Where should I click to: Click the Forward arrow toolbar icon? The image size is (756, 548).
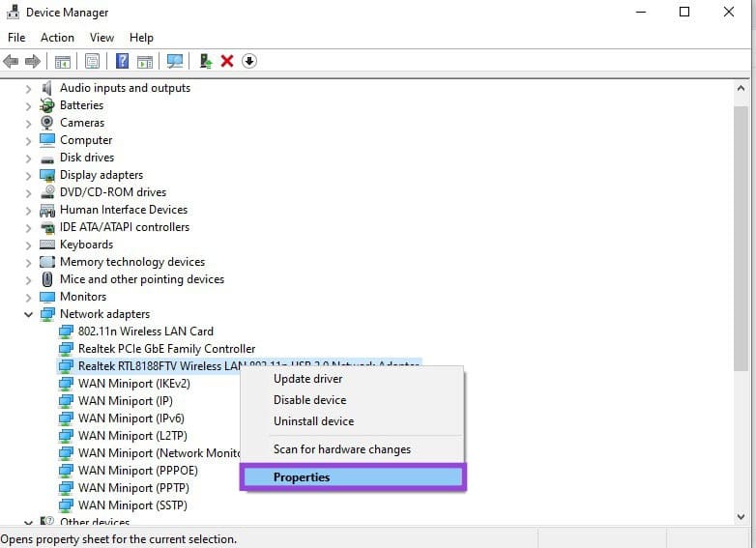pyautogui.click(x=33, y=61)
